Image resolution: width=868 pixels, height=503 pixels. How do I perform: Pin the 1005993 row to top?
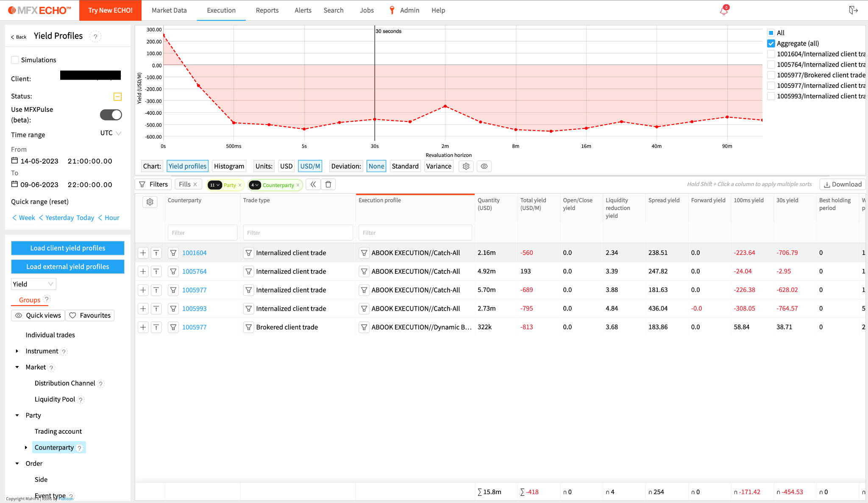(156, 309)
